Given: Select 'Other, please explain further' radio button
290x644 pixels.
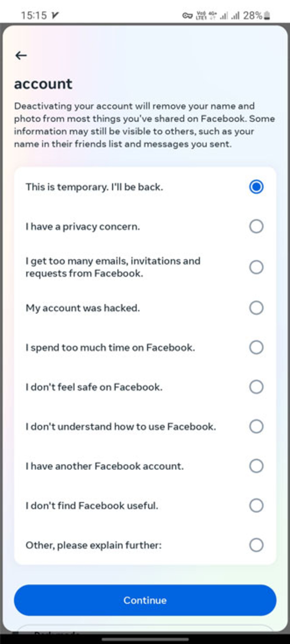Looking at the screenshot, I should coord(256,545).
